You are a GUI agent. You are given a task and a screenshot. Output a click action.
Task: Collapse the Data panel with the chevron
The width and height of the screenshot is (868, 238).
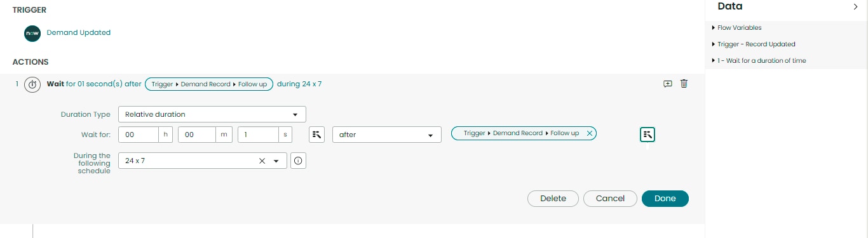(x=855, y=6)
